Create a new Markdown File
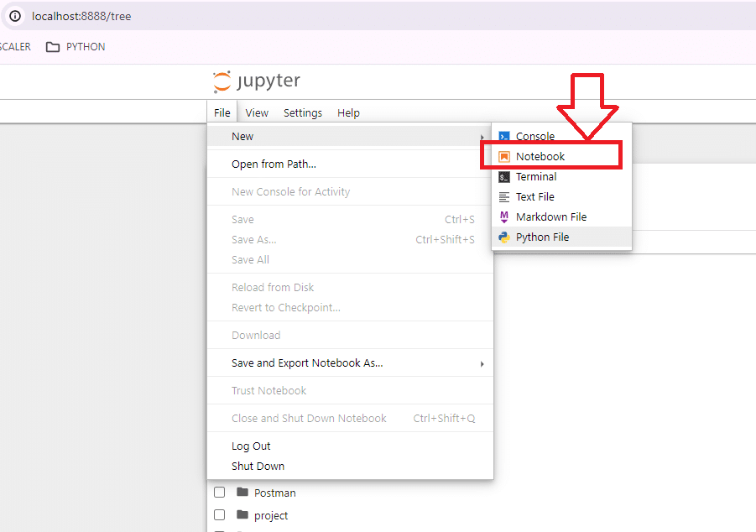Viewport: 756px width, 532px height. [561, 217]
